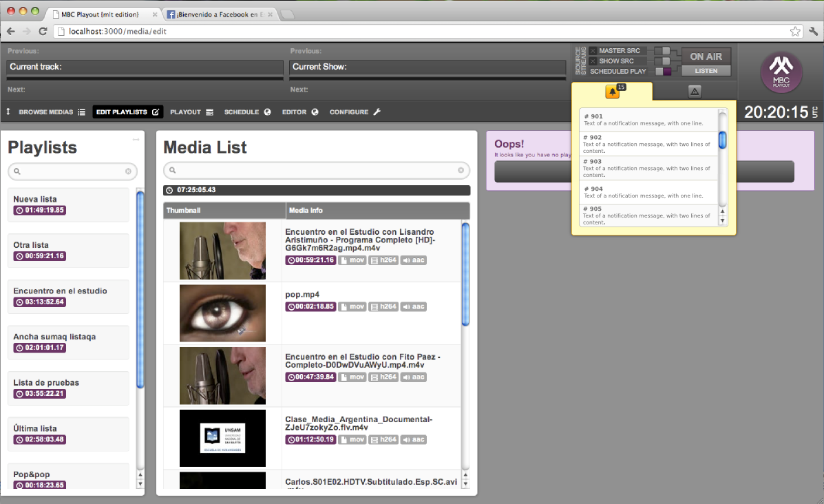Open the UNSAM documentary thumbnail
The image size is (824, 504).
click(223, 439)
